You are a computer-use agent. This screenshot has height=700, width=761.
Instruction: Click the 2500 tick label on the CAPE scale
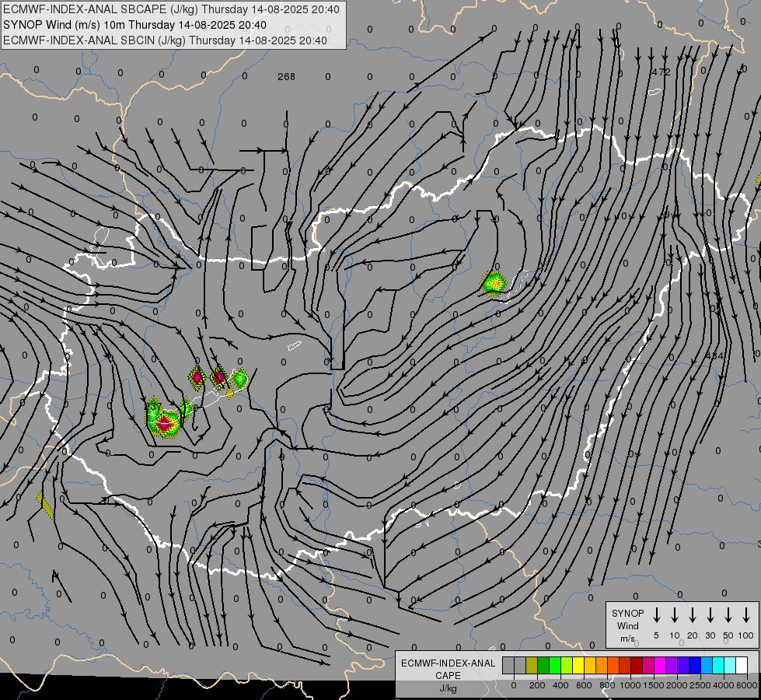pos(700,685)
